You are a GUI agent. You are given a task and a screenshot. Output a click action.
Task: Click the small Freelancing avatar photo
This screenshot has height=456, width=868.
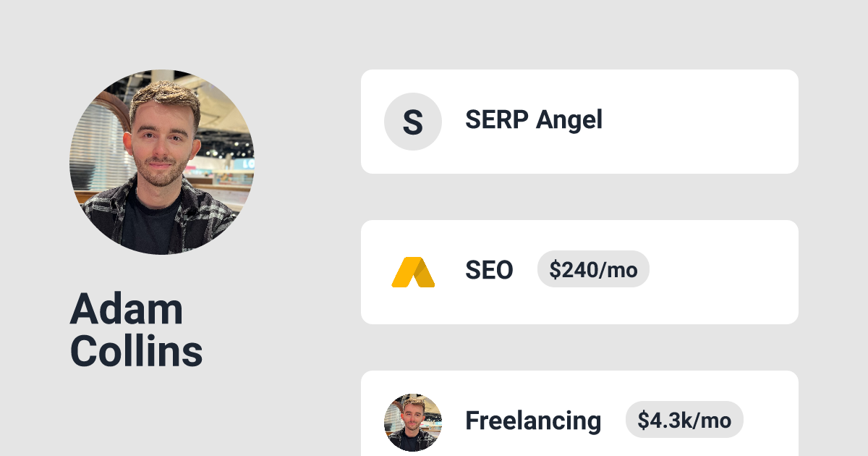(x=412, y=422)
